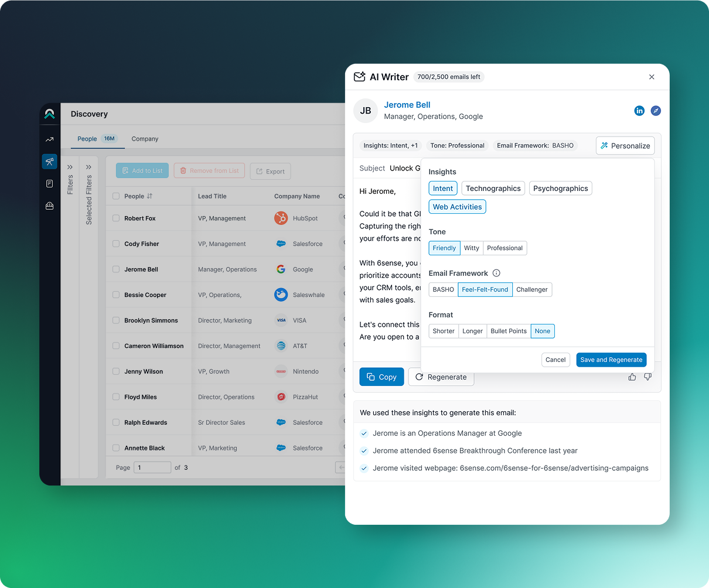
Task: Choose the Longer format
Action: point(473,331)
